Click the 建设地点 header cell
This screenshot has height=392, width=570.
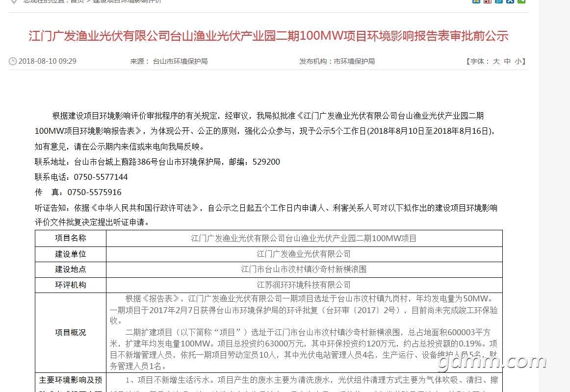(71, 269)
